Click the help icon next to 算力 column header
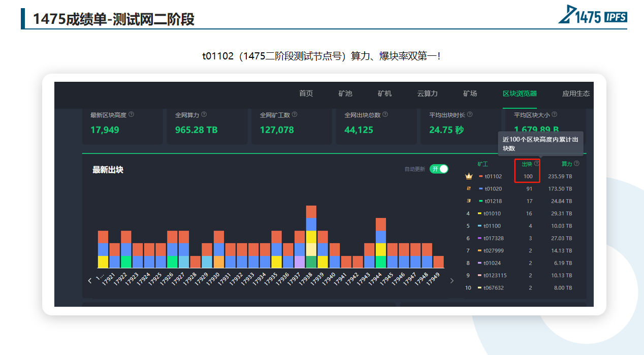Viewport: 644px width, 355px height. 576,164
